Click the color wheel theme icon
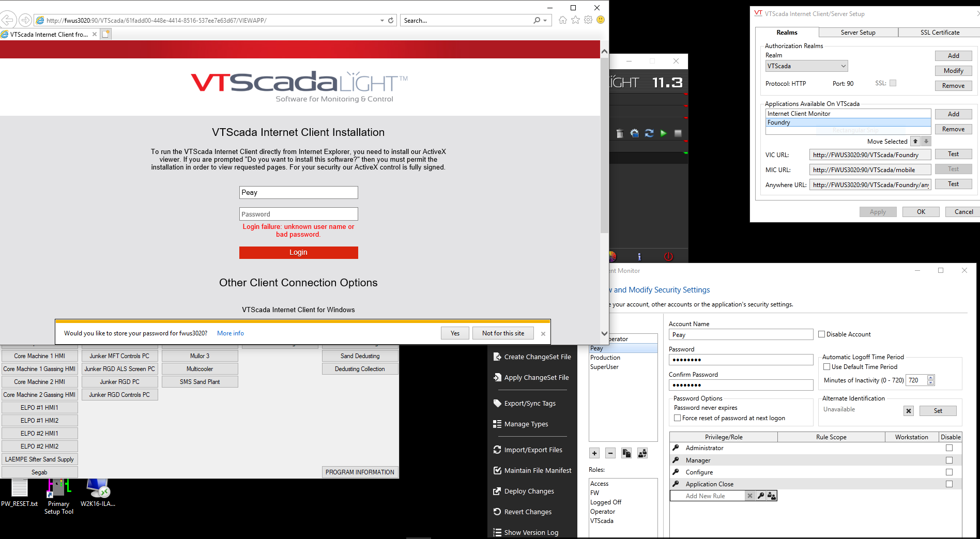This screenshot has height=539, width=980. pyautogui.click(x=612, y=256)
